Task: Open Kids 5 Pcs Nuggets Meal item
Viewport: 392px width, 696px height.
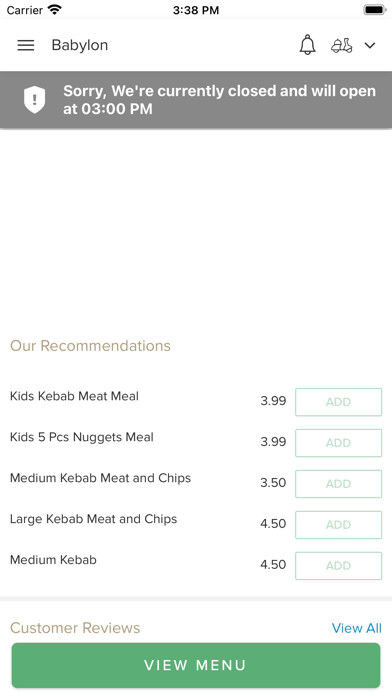Action: point(82,437)
